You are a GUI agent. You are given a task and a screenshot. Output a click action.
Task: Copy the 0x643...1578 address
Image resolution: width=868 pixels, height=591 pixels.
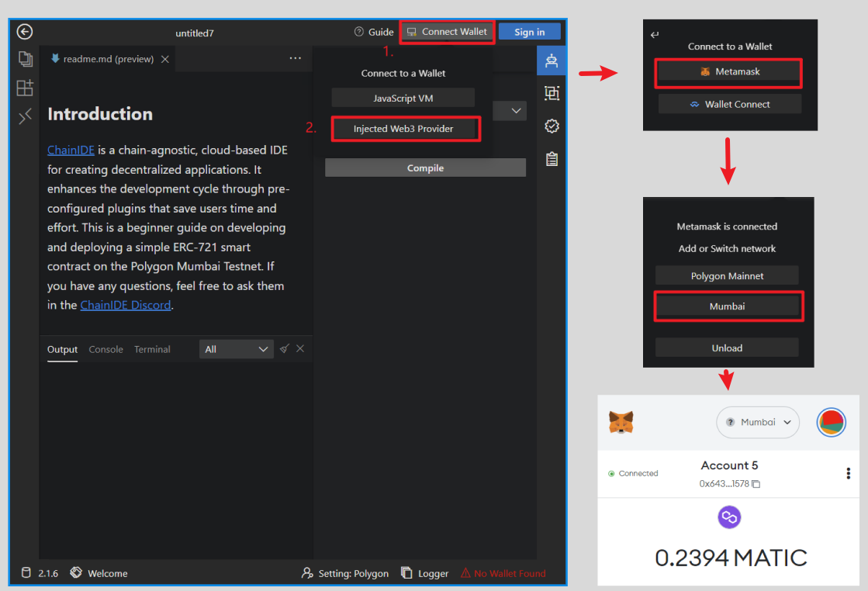(756, 484)
